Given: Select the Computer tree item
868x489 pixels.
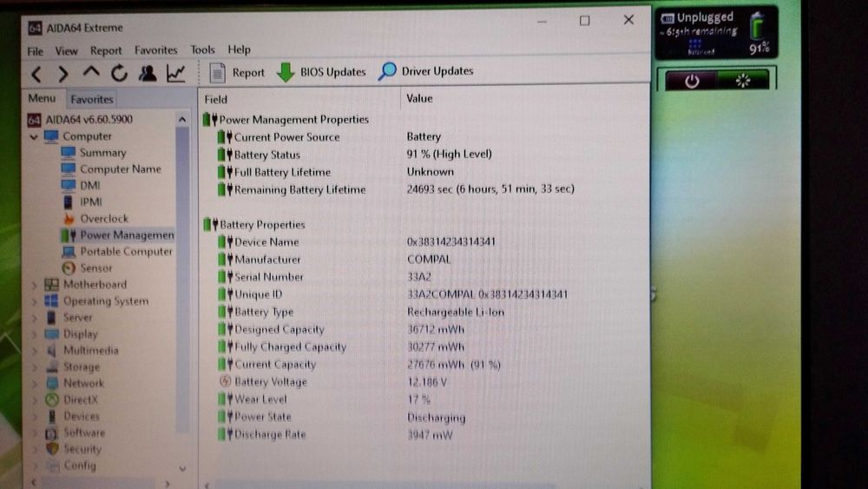Looking at the screenshot, I should click(78, 136).
